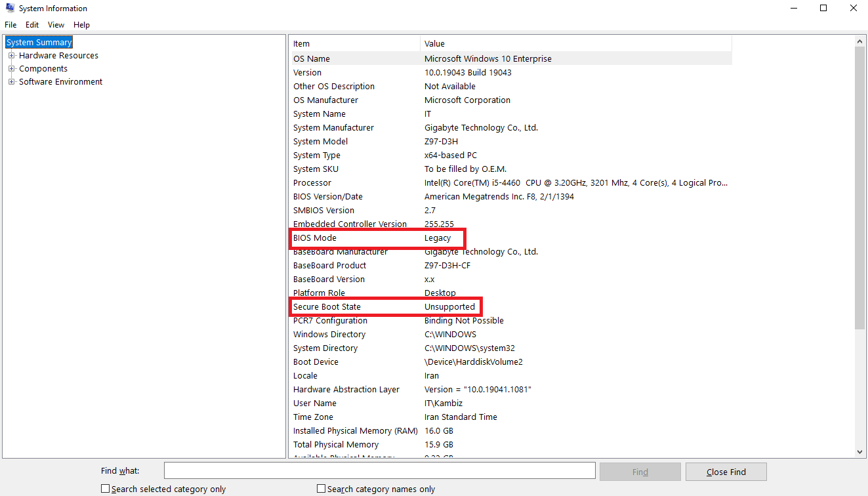Screen dimensions: 868x496
Task: Click the Close Find button
Action: coord(726,472)
